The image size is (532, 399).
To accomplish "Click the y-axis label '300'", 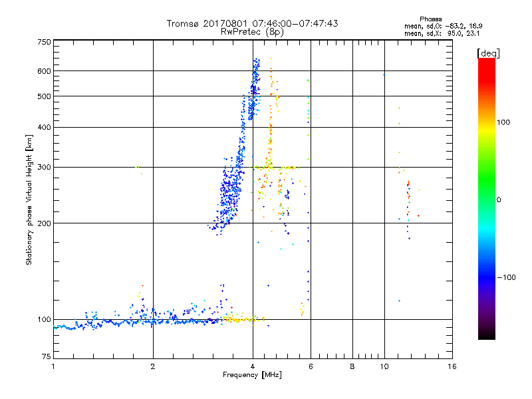I will [44, 168].
